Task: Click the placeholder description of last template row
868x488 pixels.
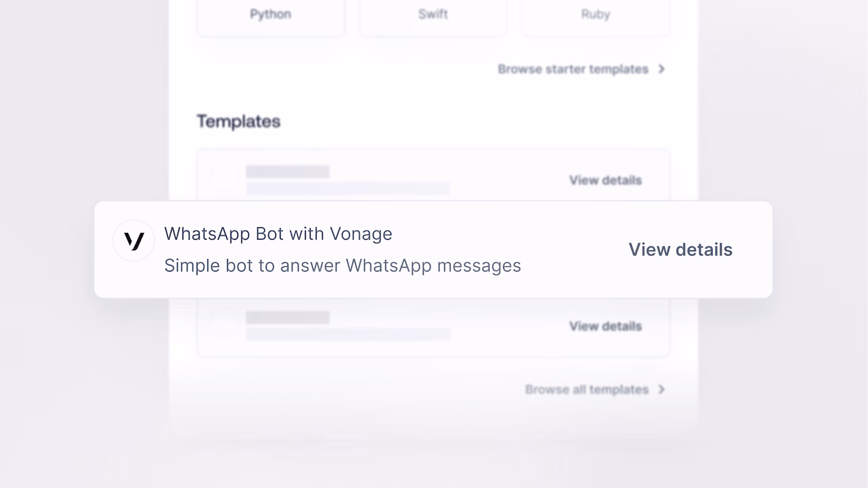Action: [x=348, y=334]
